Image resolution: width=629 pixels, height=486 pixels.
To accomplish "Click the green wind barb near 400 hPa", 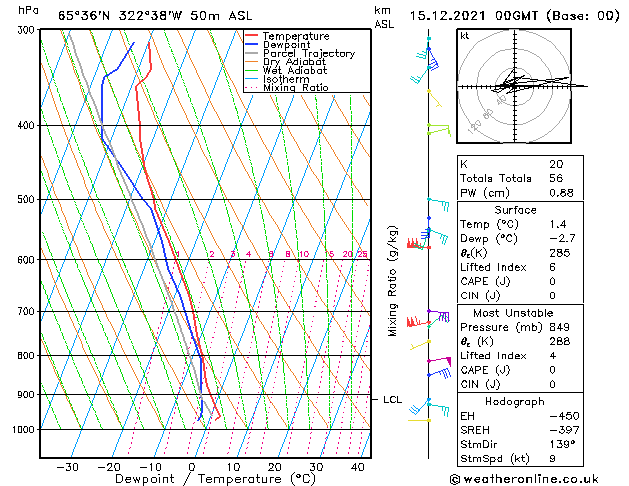I will 438,128.
